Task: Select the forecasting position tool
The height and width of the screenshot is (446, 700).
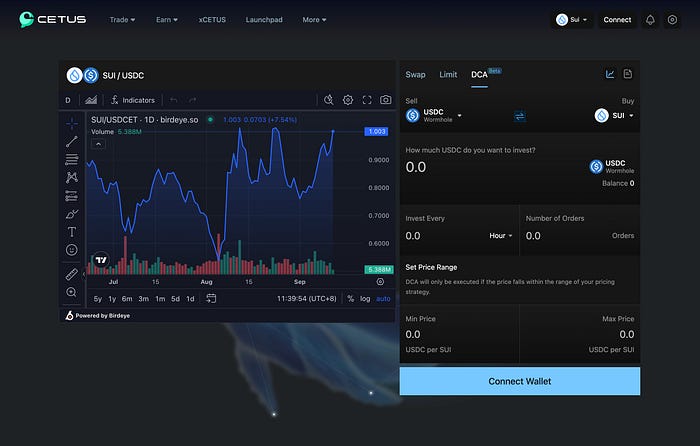Action: pyautogui.click(x=71, y=196)
